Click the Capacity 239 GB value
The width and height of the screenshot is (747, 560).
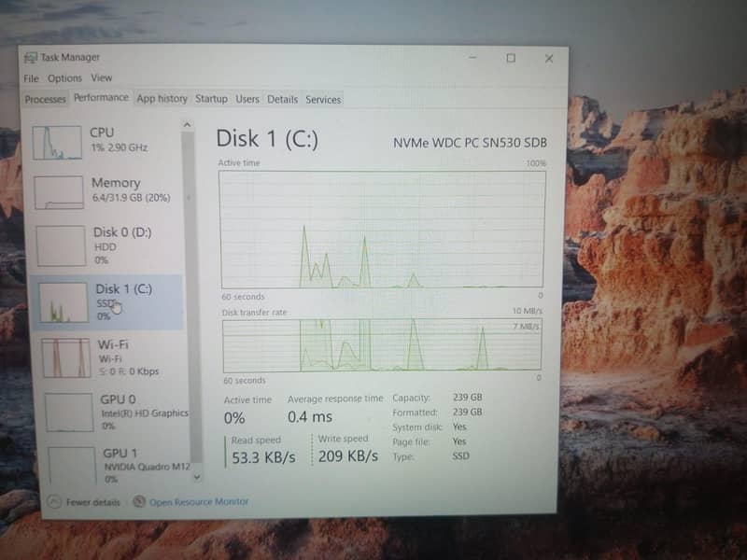(468, 398)
